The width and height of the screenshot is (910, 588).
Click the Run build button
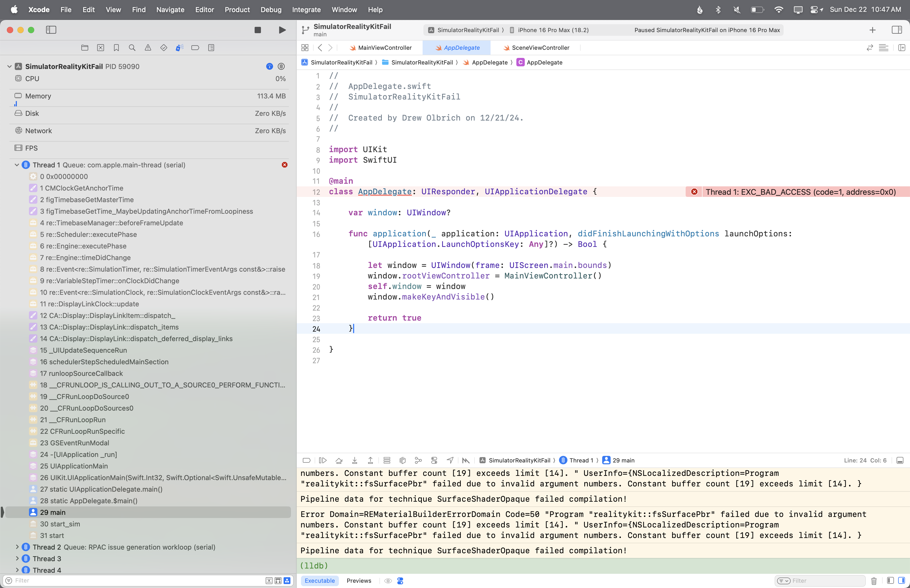click(x=282, y=30)
